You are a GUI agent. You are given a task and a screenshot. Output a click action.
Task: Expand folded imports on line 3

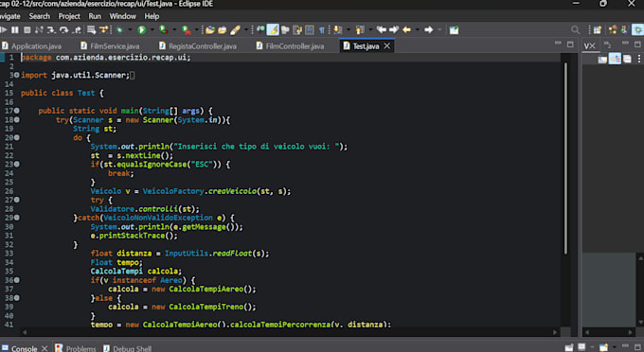click(x=16, y=75)
